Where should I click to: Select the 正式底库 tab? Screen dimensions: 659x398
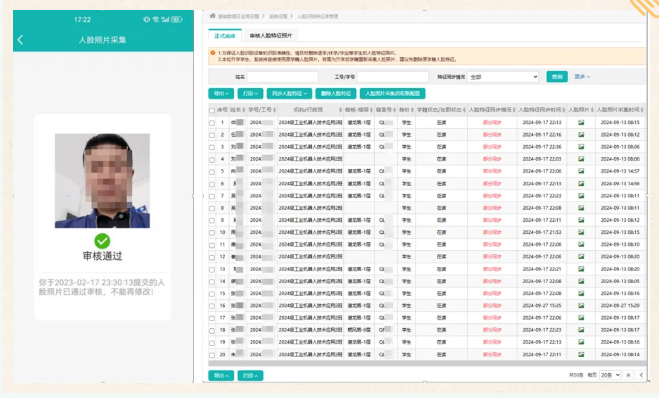(x=225, y=36)
